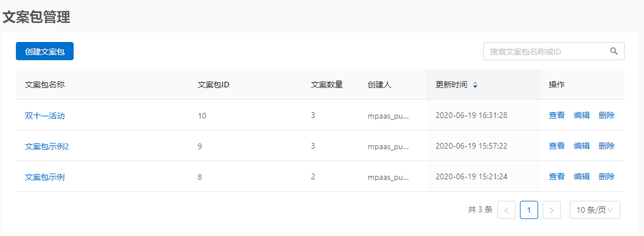Click 编辑 for 双十一活动 row

click(582, 116)
